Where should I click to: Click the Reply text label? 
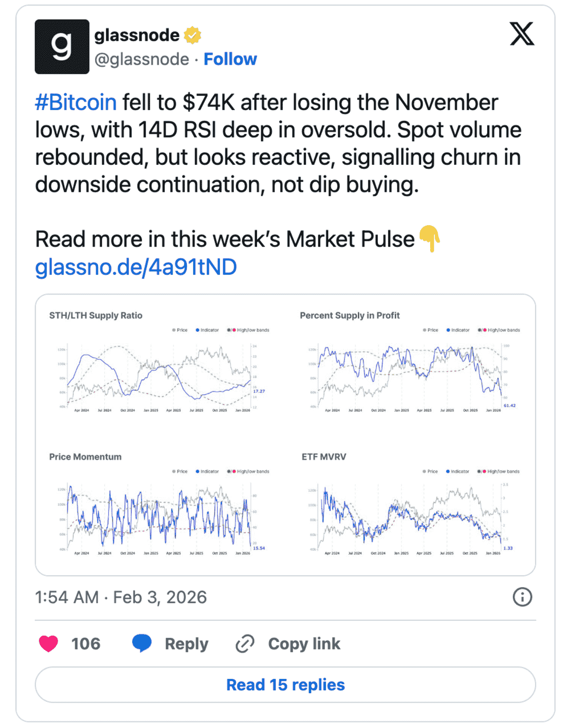pyautogui.click(x=185, y=643)
